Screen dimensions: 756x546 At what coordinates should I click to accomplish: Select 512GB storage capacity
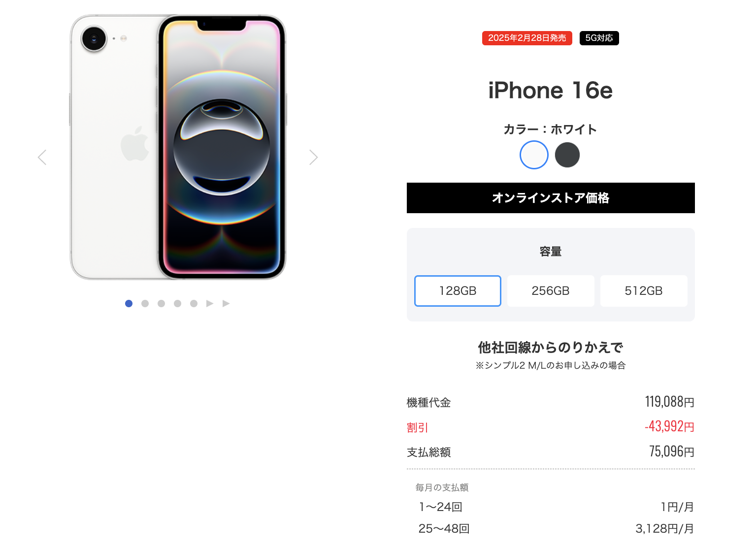tap(644, 291)
